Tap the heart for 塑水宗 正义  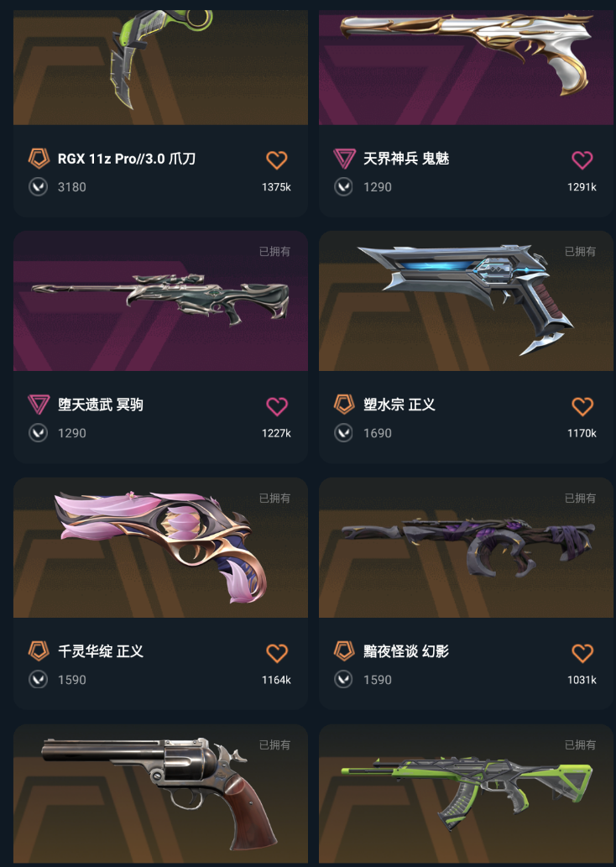pyautogui.click(x=582, y=406)
